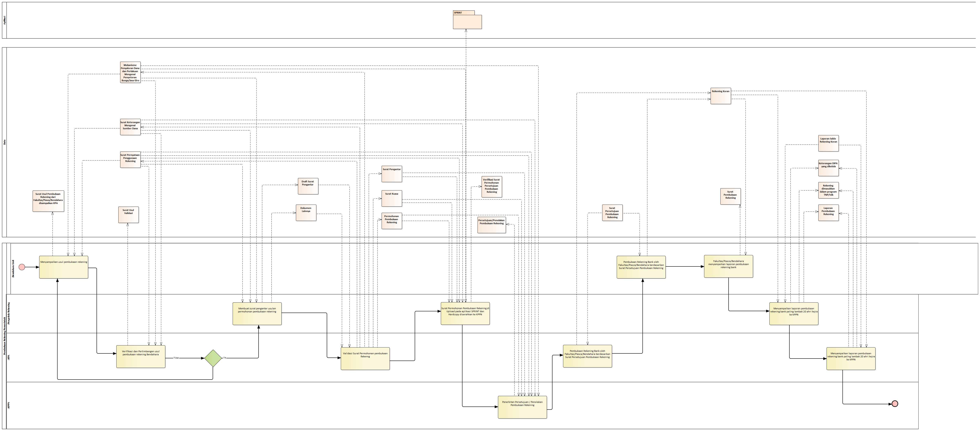The width and height of the screenshot is (980, 431).
Task: Select Membuat surat pengantar usulan activity
Action: pyautogui.click(x=257, y=314)
